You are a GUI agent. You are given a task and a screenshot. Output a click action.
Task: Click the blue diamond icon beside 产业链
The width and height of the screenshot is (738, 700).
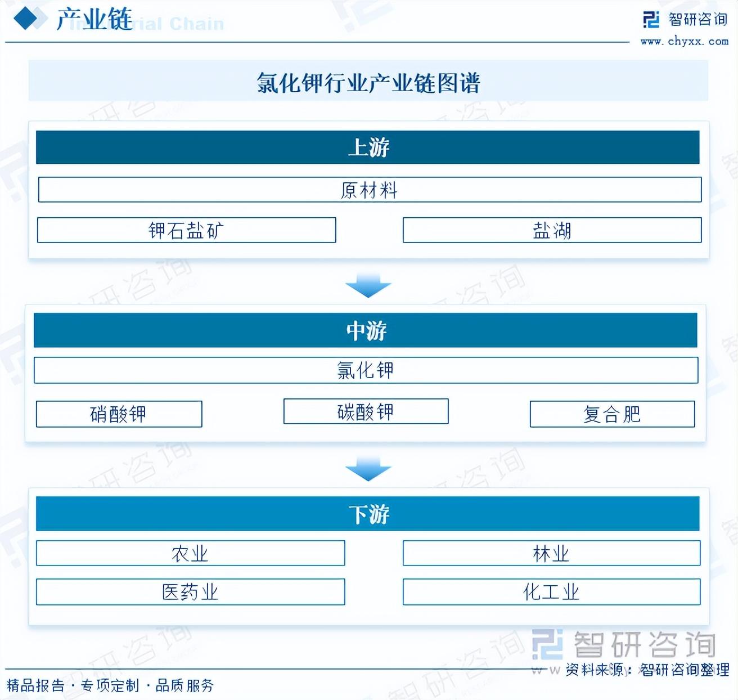pyautogui.click(x=30, y=19)
